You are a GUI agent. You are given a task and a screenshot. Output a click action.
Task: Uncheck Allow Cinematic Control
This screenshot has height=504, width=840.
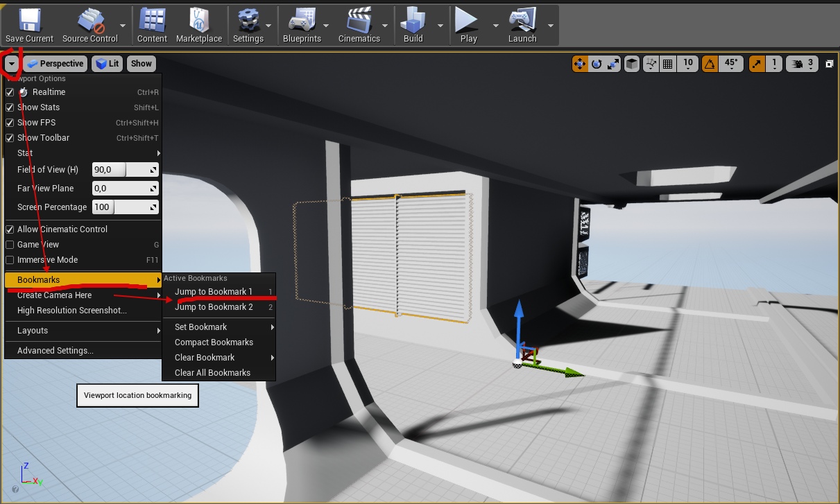coord(10,229)
